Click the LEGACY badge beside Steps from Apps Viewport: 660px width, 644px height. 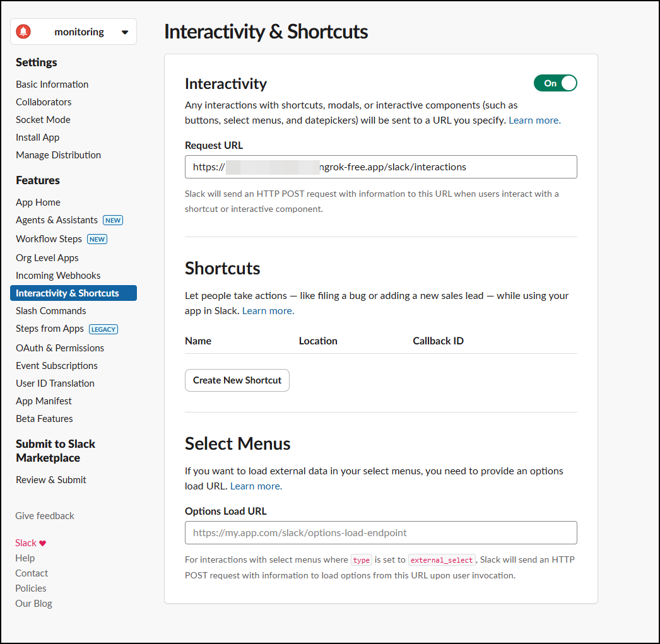[103, 329]
